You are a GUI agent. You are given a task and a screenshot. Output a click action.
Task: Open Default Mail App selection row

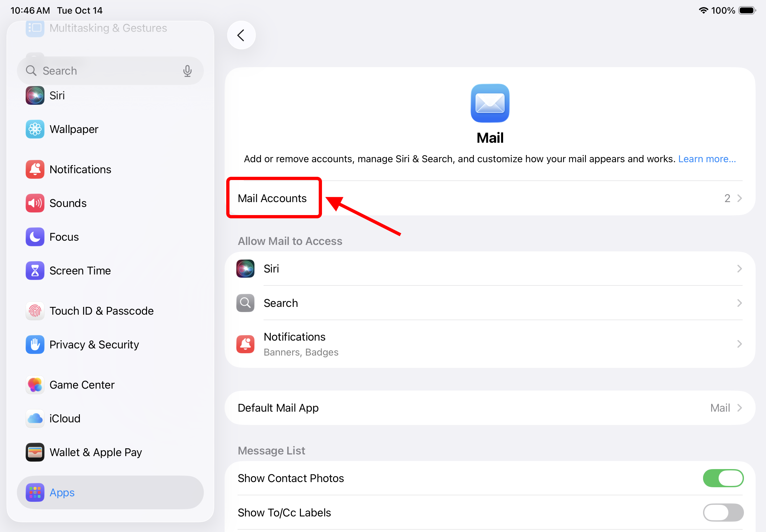pos(489,408)
